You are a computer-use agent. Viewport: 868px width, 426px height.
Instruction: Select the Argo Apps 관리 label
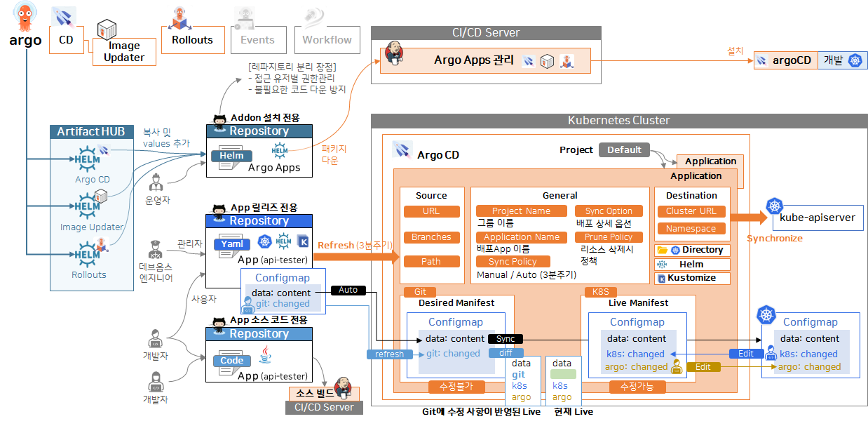[473, 61]
